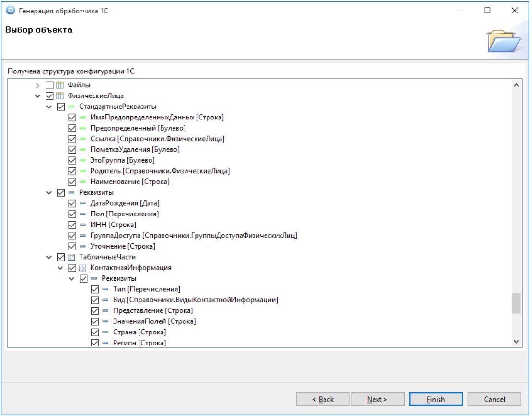Click green icon beside Родитель row

pyautogui.click(x=82, y=171)
